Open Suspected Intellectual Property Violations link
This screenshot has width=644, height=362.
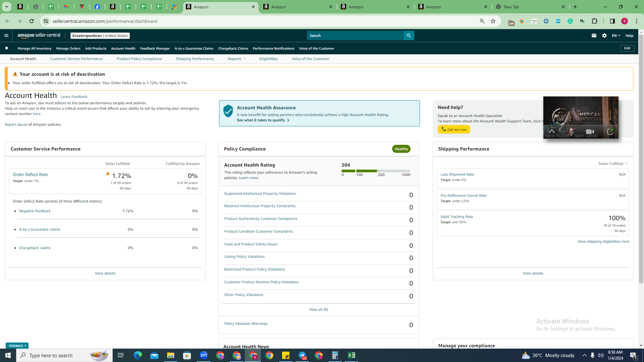pyautogui.click(x=260, y=193)
